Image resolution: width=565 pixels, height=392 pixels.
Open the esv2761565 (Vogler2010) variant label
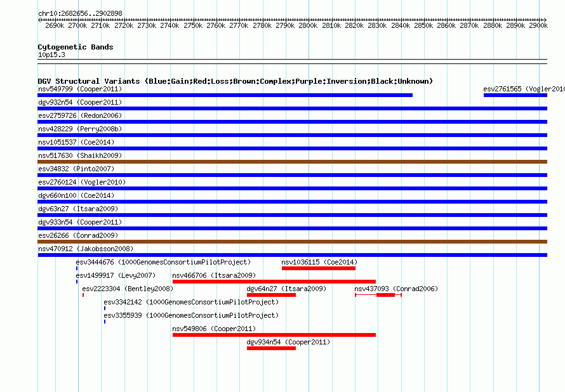[524, 89]
